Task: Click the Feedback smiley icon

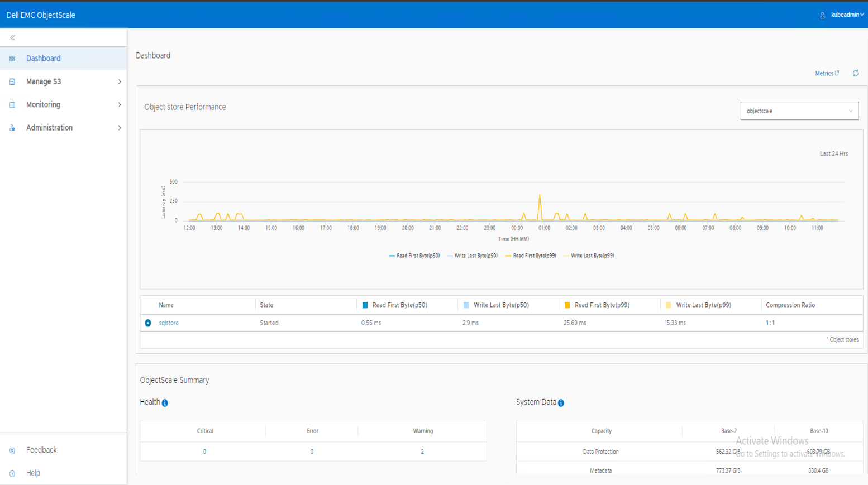Action: [x=12, y=450]
